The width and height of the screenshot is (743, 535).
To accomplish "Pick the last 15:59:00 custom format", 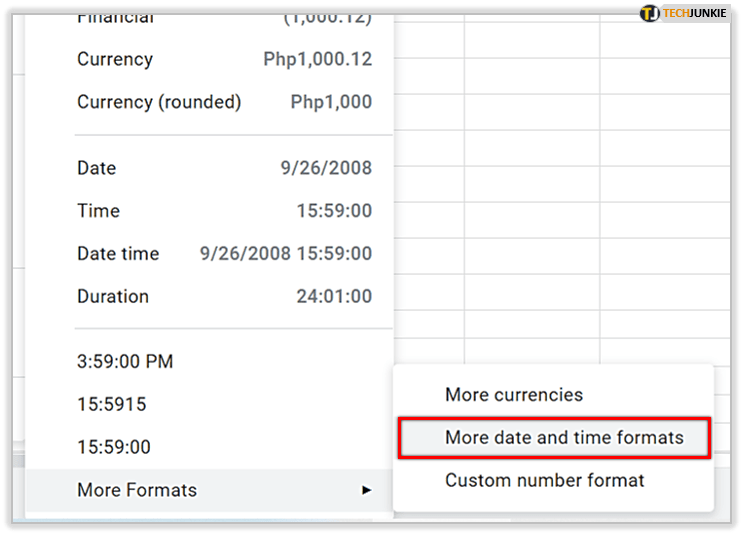I will (113, 447).
